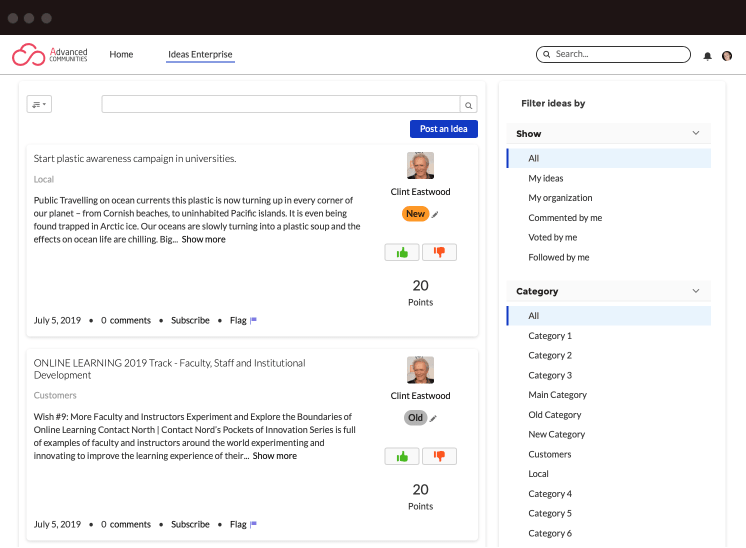
Task: Click flag icon on plastic awareness idea
Action: coord(254,320)
